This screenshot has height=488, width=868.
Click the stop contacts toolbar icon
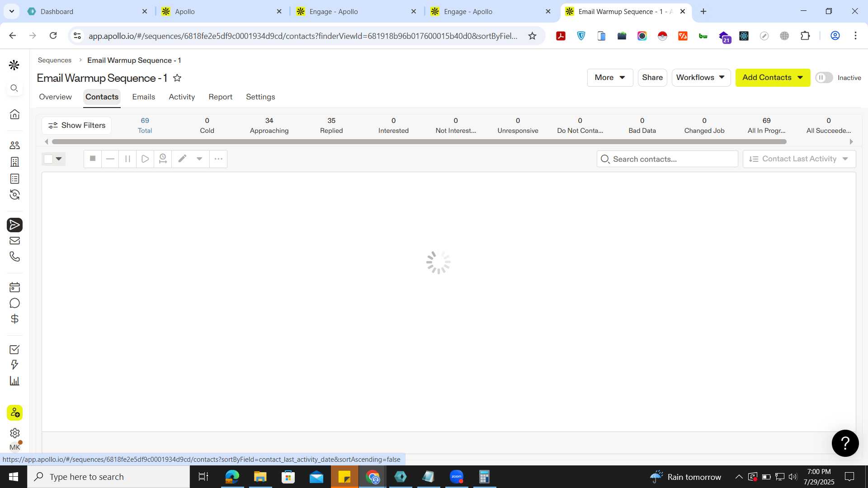[x=93, y=159]
